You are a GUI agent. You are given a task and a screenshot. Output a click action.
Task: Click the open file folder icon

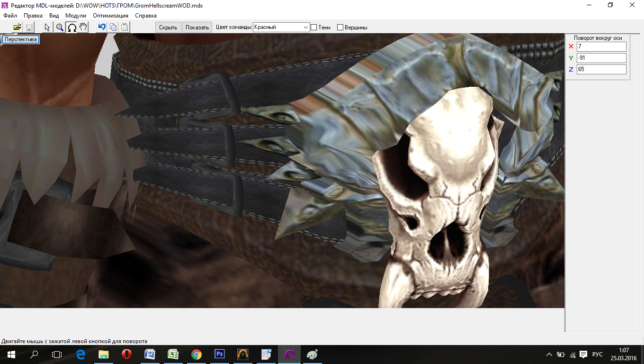coord(18,27)
